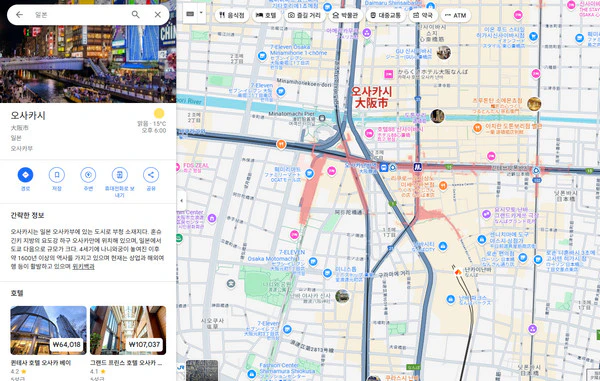
Task: Filter map by 즐길 거리 chip
Action: [304, 15]
